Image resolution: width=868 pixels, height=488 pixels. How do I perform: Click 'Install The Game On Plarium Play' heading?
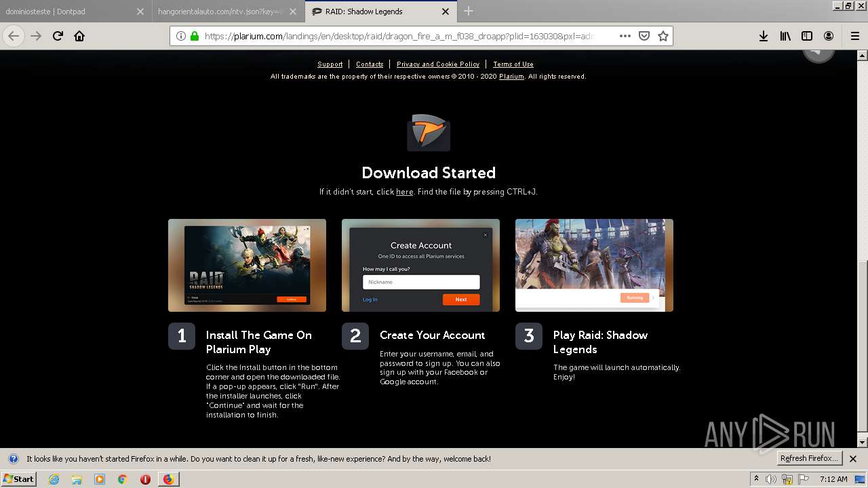pos(259,342)
